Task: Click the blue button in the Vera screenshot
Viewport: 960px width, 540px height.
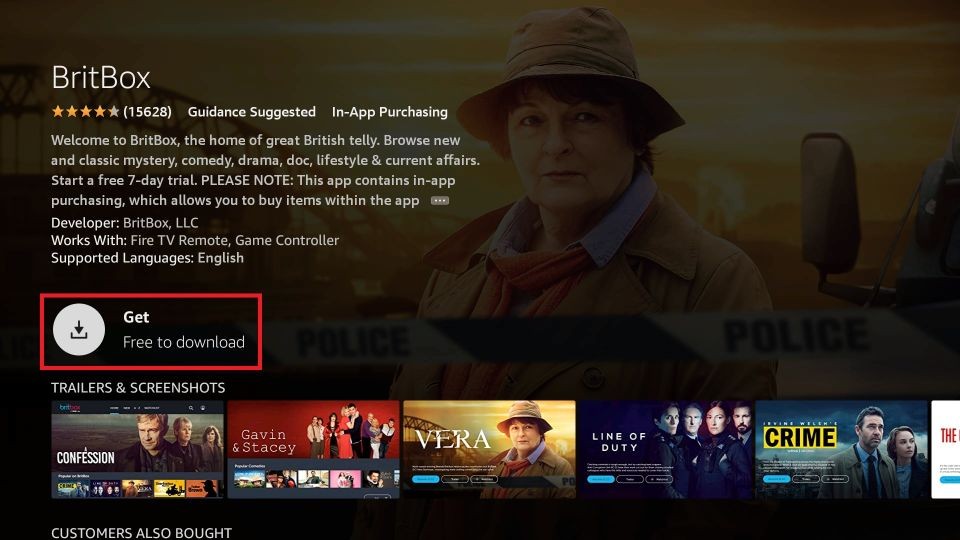Action: (425, 479)
